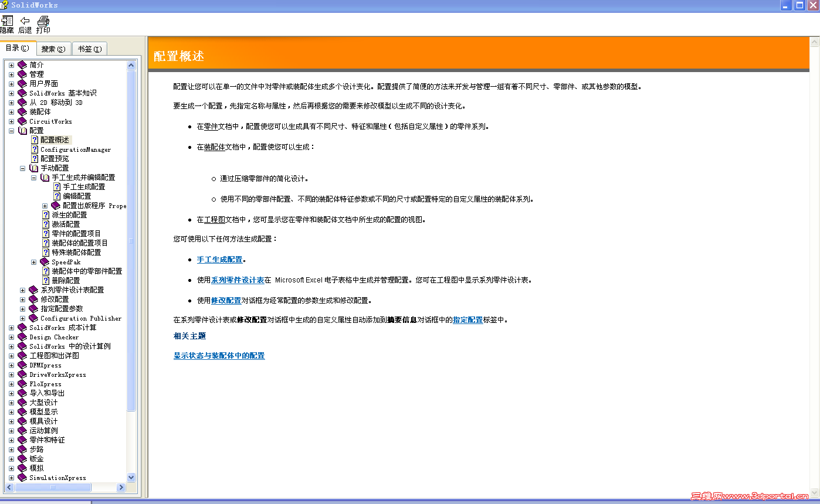Open 显示状态与装配体中的配置 related link

[x=219, y=356]
